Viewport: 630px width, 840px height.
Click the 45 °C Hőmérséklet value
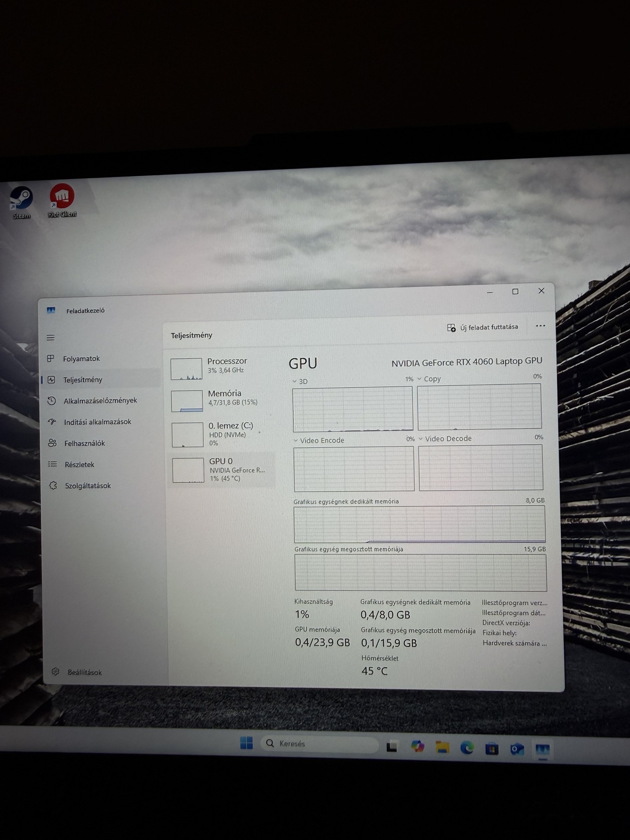point(374,671)
